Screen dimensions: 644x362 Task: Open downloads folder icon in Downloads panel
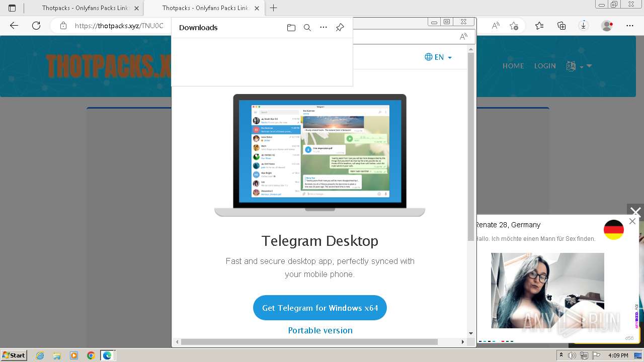click(291, 28)
